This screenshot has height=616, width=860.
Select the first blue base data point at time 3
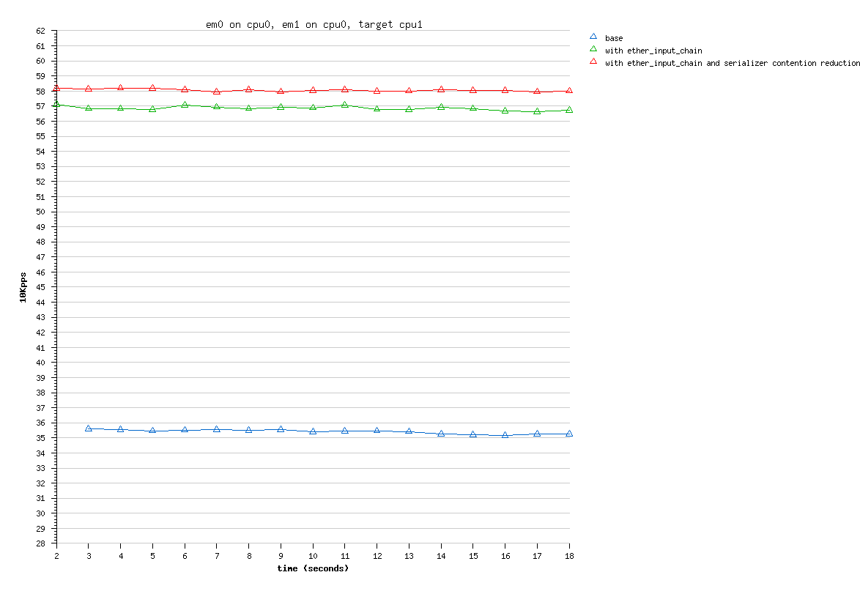(89, 428)
